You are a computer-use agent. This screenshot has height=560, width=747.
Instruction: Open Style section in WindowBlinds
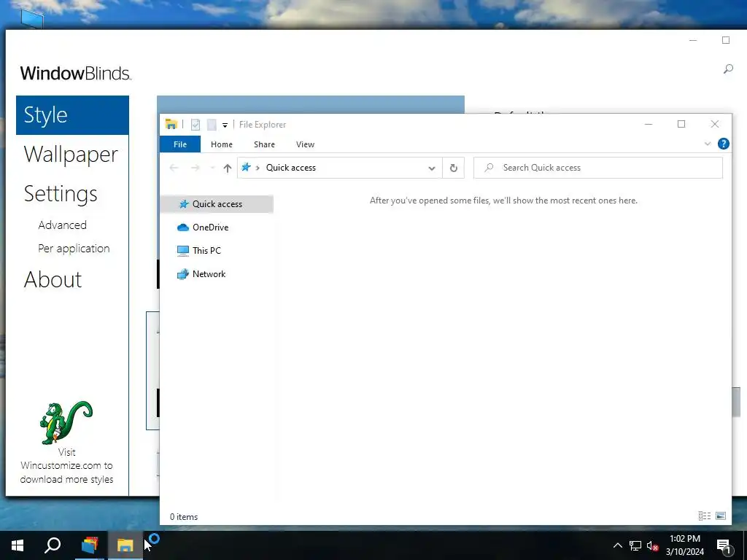point(72,115)
